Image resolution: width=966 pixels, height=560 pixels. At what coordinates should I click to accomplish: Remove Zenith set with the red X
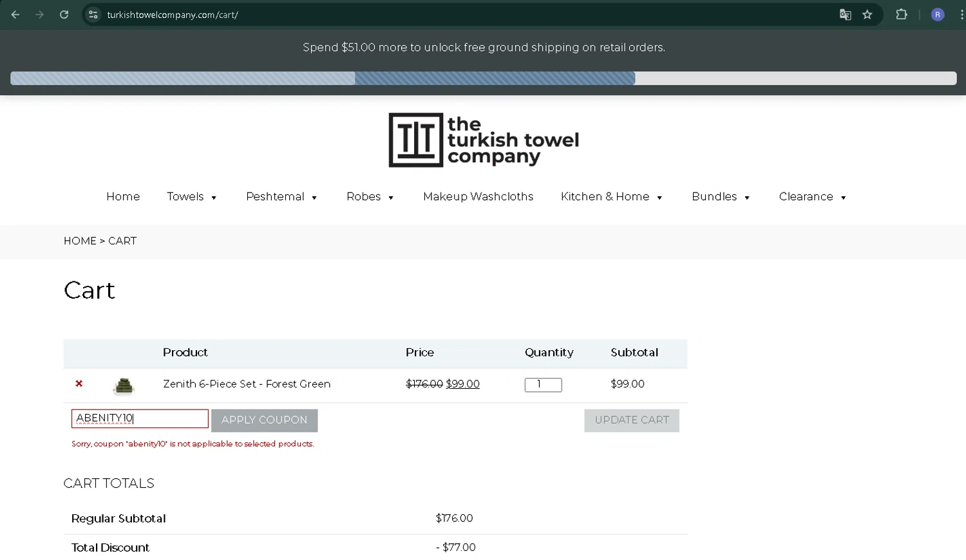click(x=79, y=384)
